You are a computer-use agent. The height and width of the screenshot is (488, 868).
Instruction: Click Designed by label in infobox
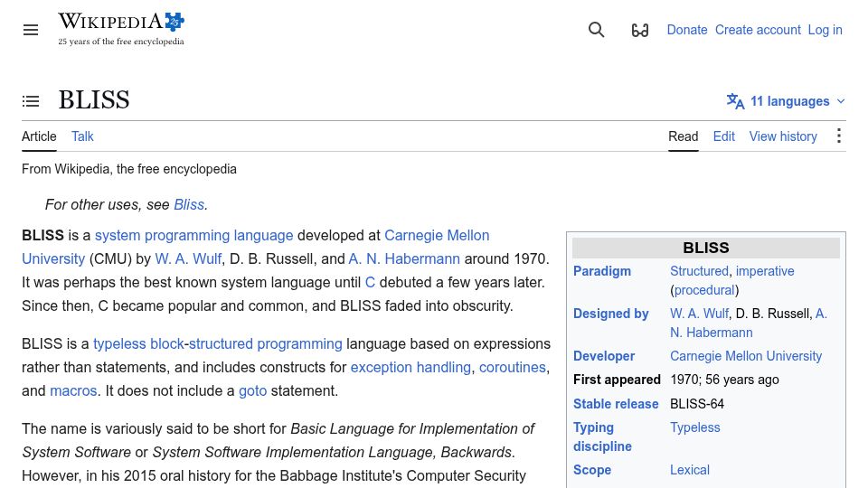pos(610,314)
